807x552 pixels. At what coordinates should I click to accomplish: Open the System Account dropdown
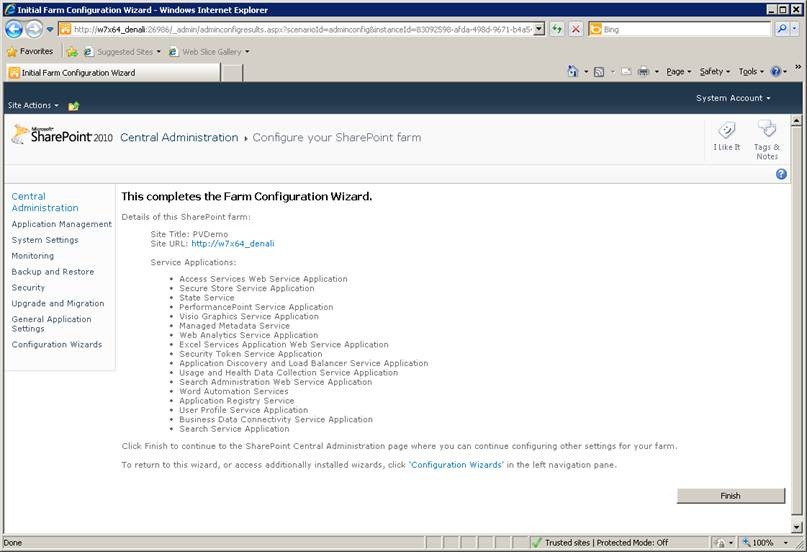coord(733,98)
